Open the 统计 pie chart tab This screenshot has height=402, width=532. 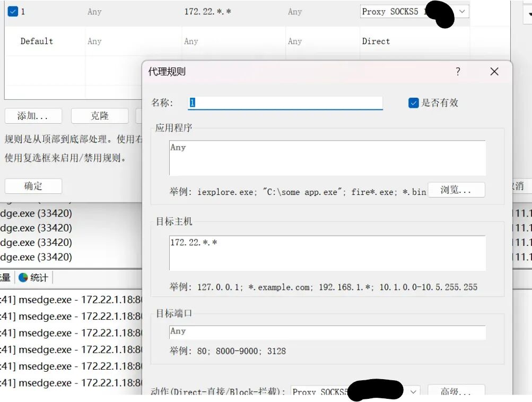coord(33,278)
